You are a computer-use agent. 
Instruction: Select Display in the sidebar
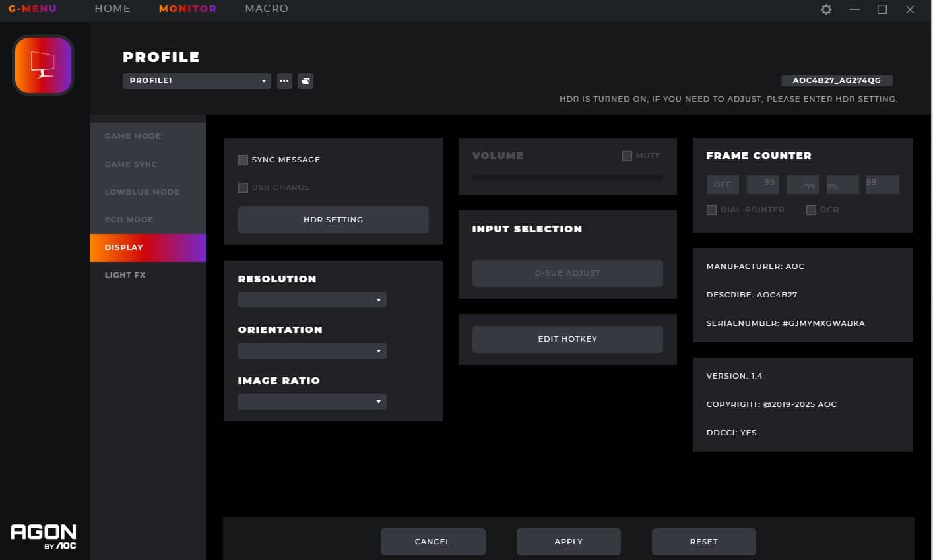tap(148, 247)
